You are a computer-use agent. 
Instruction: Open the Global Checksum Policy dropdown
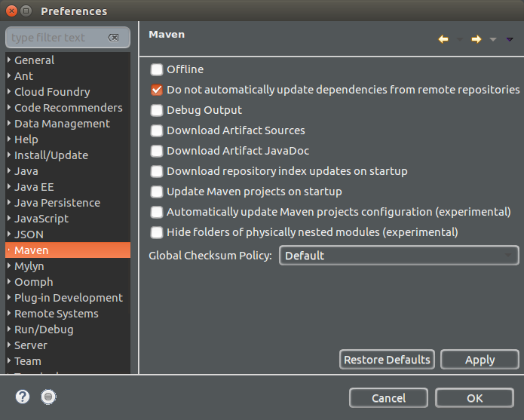pos(399,256)
